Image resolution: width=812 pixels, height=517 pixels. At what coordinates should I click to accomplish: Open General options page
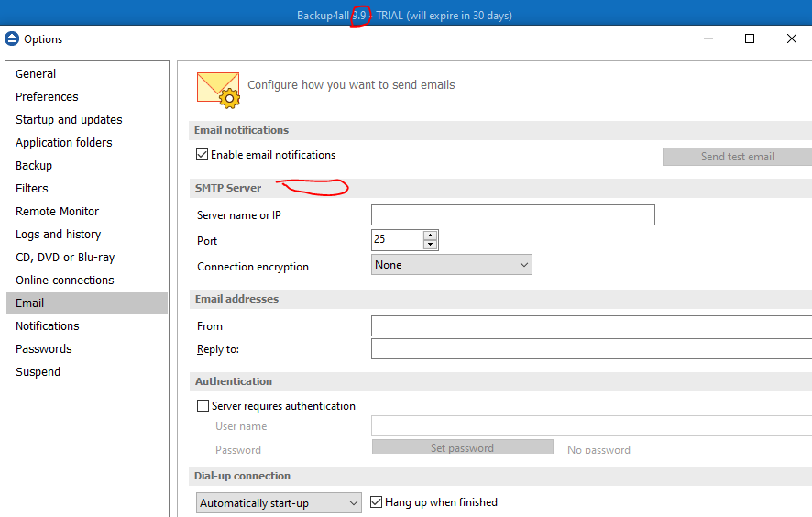(x=87, y=73)
